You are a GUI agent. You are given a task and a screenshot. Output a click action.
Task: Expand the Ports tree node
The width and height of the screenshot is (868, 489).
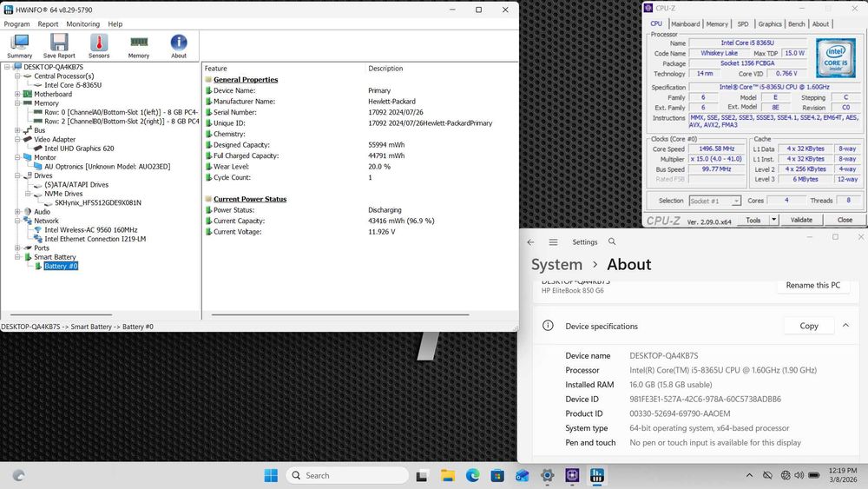pos(17,248)
